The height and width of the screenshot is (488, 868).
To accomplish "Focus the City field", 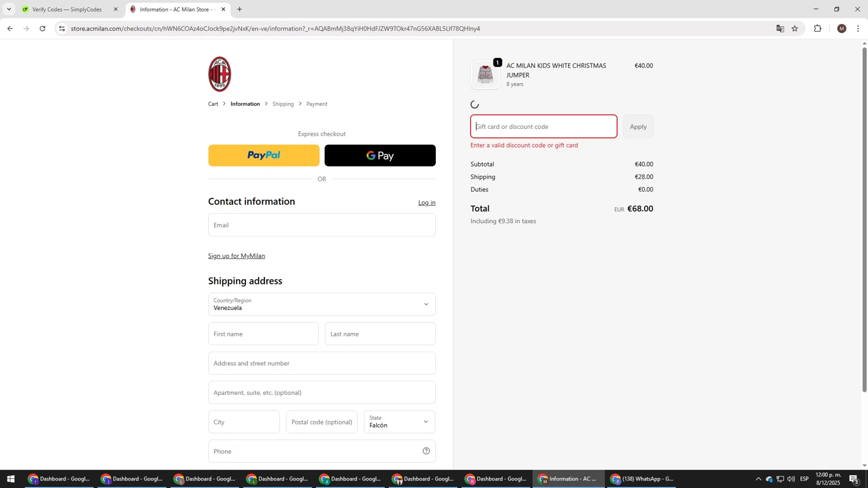I will pos(244,422).
